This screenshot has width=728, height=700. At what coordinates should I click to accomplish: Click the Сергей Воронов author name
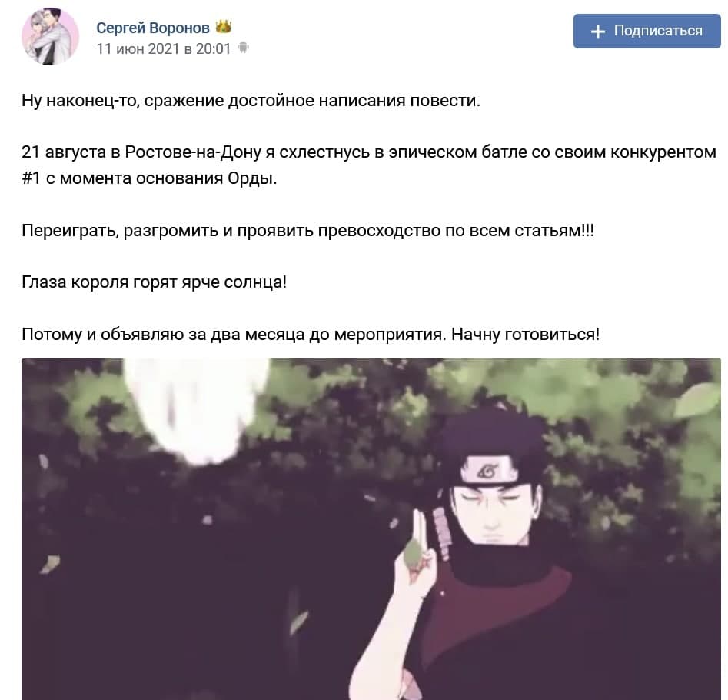(x=153, y=28)
